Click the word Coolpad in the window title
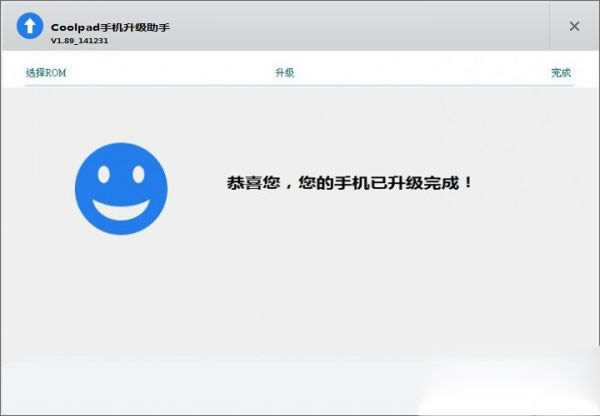 click(x=72, y=26)
